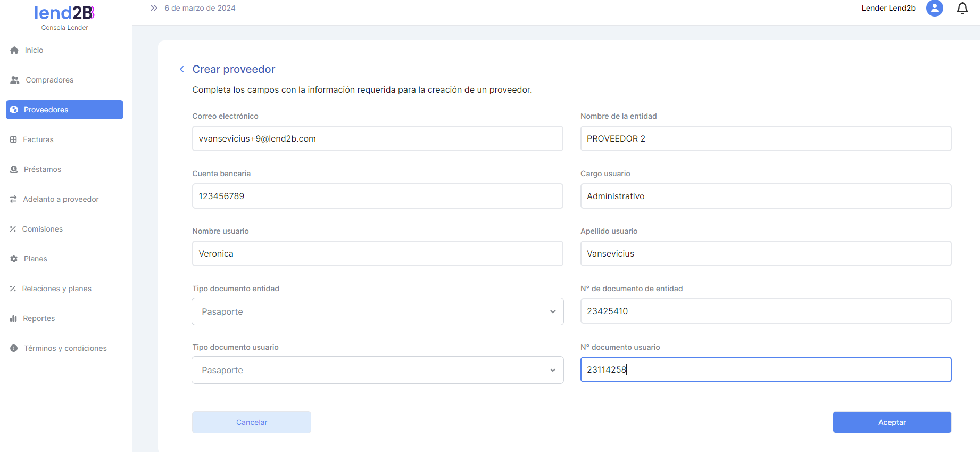Click the back arrow beside Crear proveedor
Viewport: 980px width, 452px height.
point(182,69)
